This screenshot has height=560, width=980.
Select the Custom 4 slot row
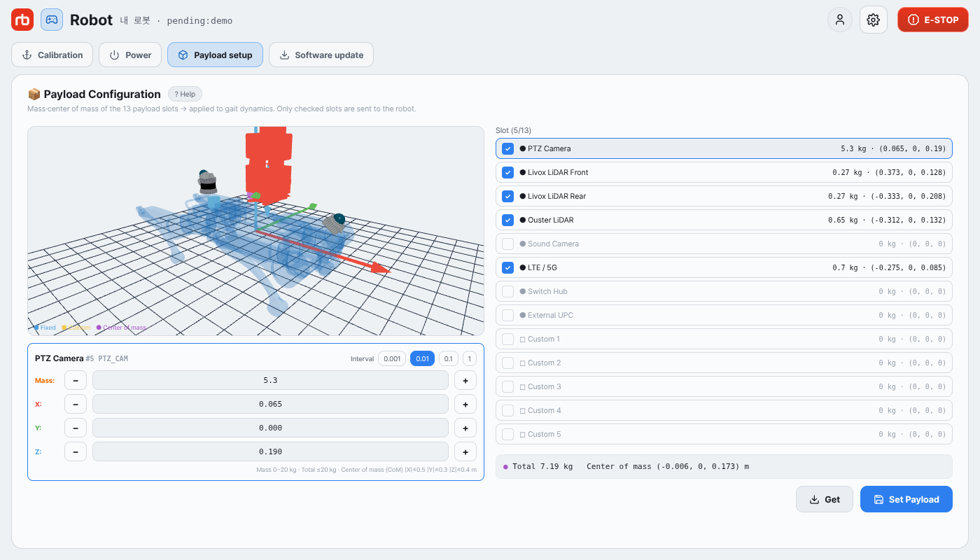[x=724, y=410]
